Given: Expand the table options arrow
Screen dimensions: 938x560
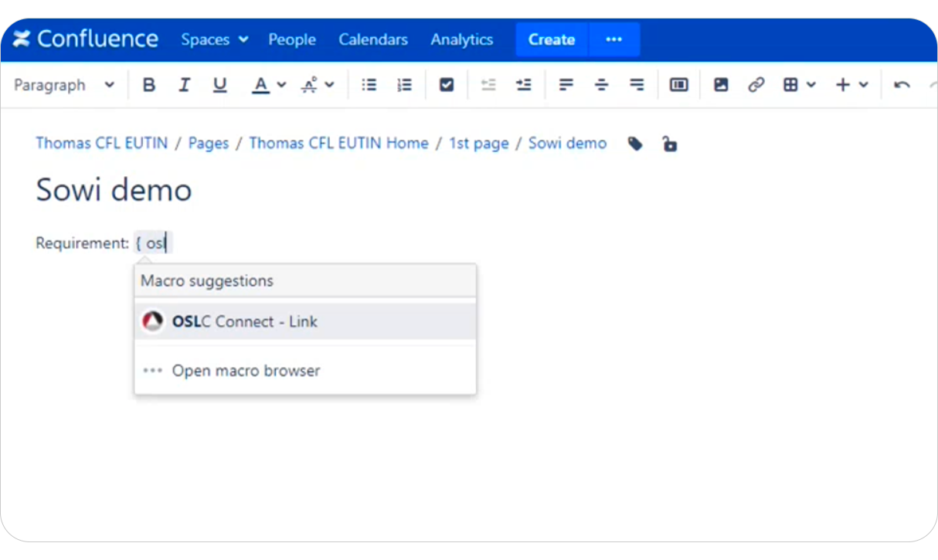Looking at the screenshot, I should [811, 85].
